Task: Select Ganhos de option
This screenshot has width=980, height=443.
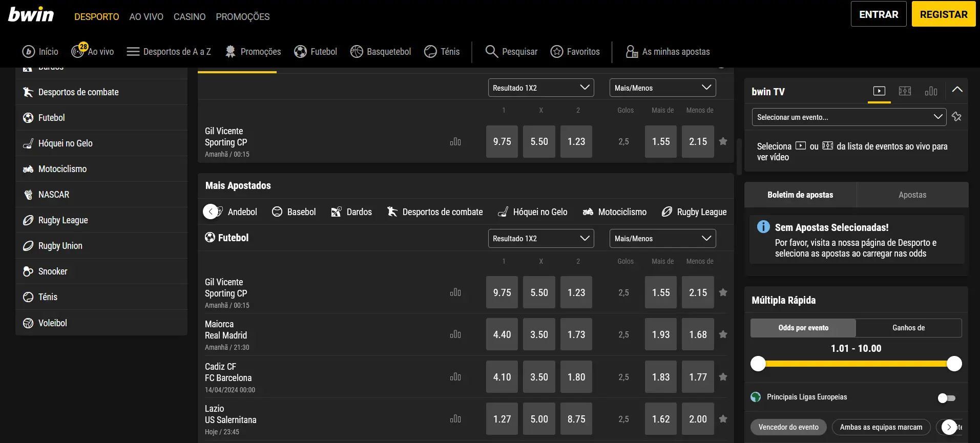Action: pyautogui.click(x=909, y=328)
